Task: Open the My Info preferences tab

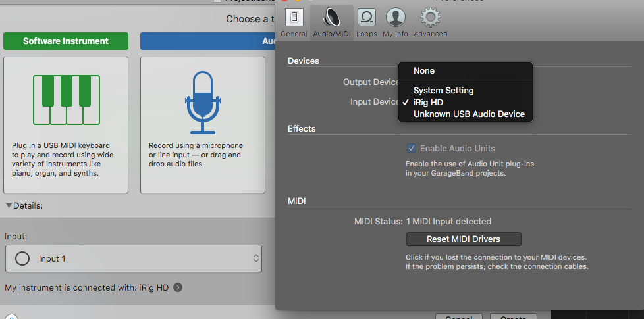Action: click(395, 22)
